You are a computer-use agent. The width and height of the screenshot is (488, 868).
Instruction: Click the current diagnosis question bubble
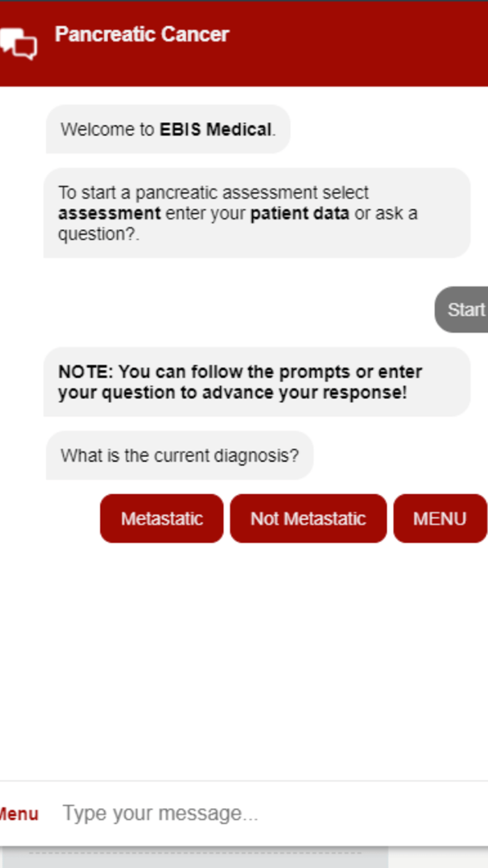click(180, 455)
